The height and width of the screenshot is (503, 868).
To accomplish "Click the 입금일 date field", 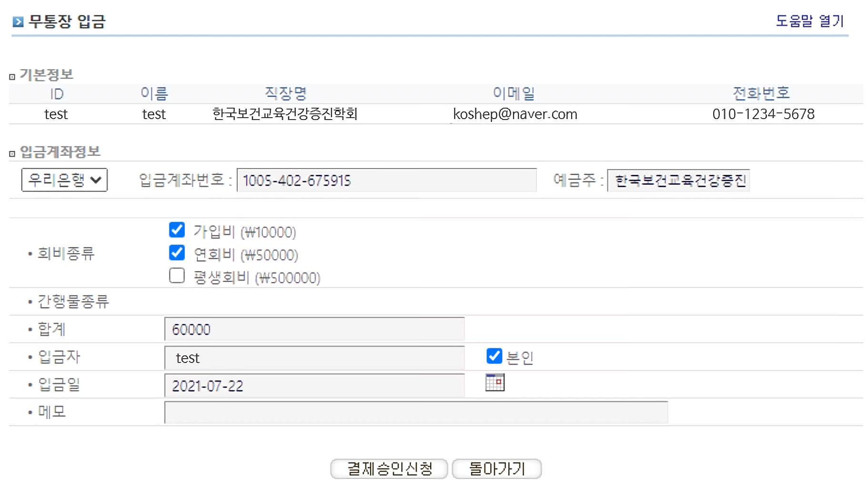I will (314, 386).
